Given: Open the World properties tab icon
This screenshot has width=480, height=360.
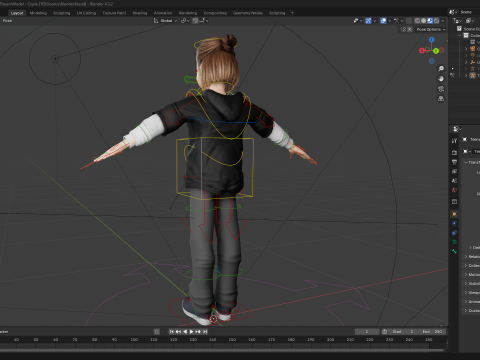Looking at the screenshot, I should [x=454, y=190].
